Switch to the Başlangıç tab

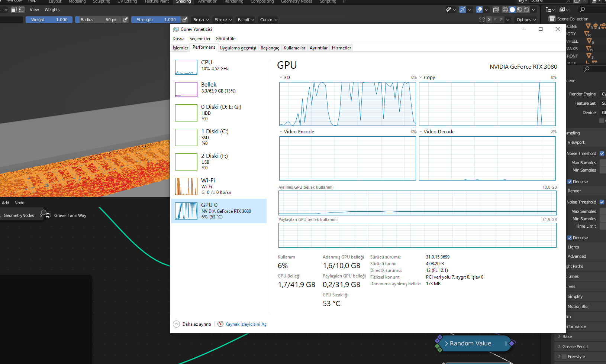pos(270,48)
